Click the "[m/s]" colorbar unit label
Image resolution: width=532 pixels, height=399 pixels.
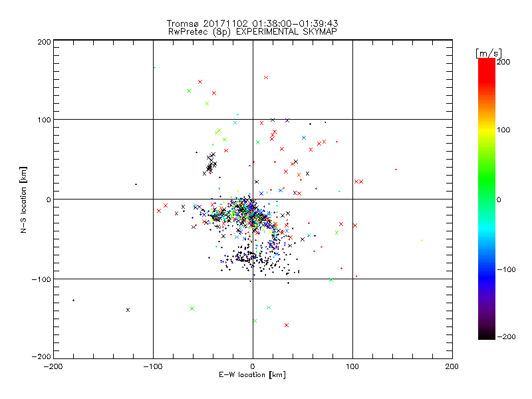(488, 53)
